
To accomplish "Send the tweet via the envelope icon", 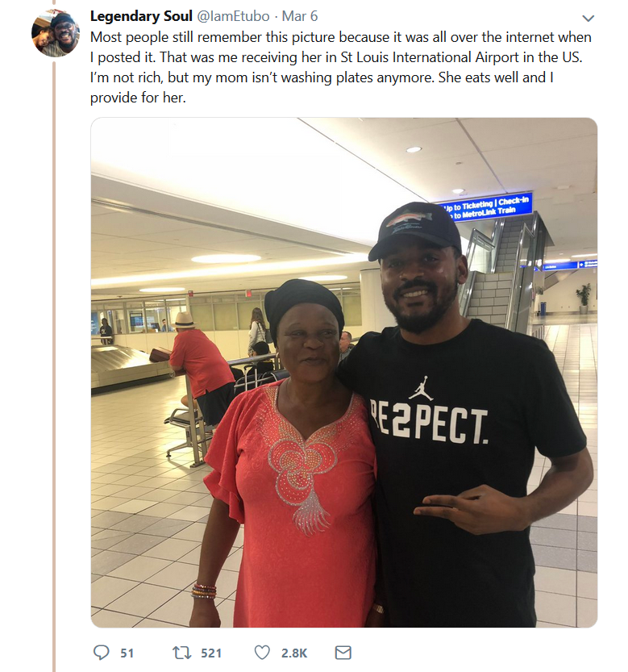I will 343,653.
